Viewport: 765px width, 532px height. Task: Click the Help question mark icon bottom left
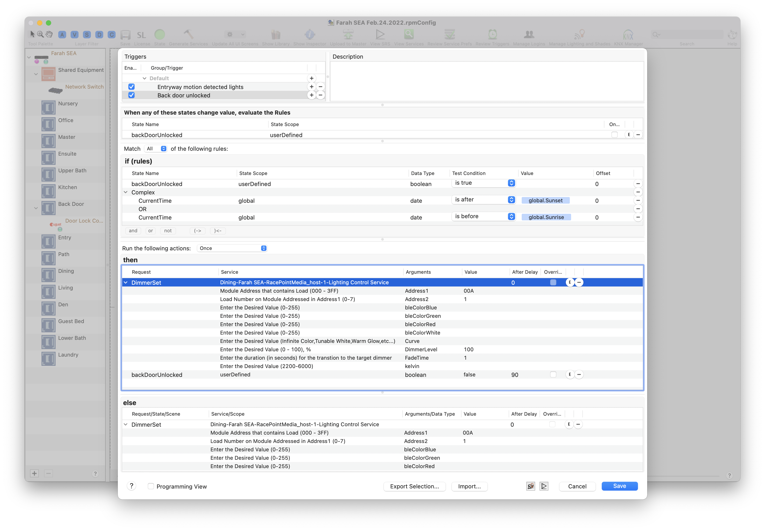tap(131, 486)
